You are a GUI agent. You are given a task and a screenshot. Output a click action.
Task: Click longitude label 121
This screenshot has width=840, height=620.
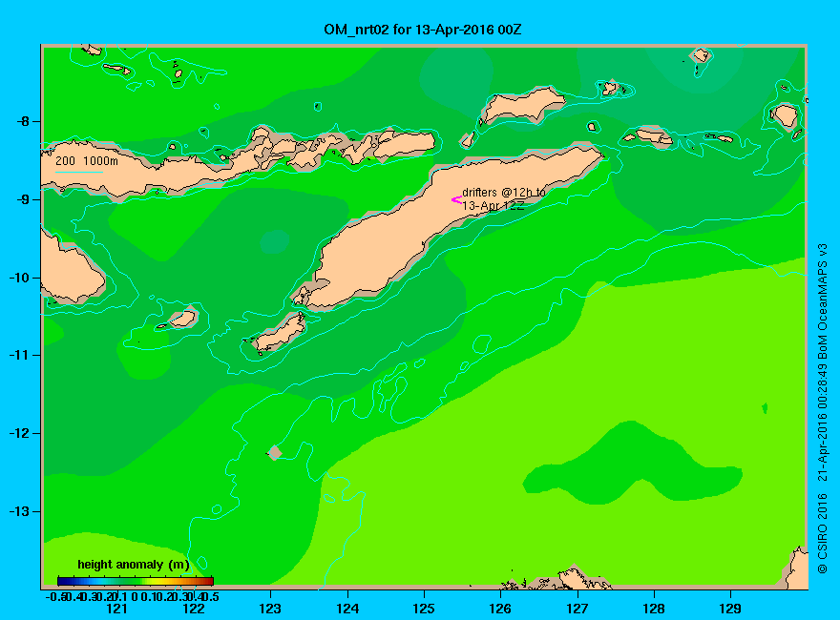tap(116, 609)
